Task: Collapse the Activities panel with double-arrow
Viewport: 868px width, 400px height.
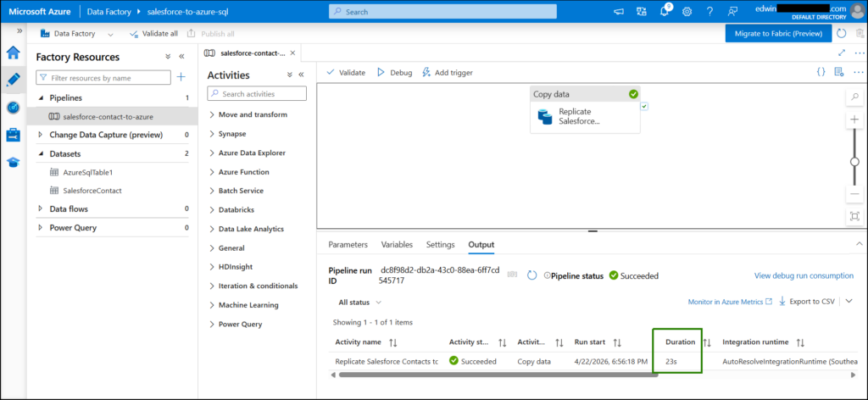Action: pos(301,75)
